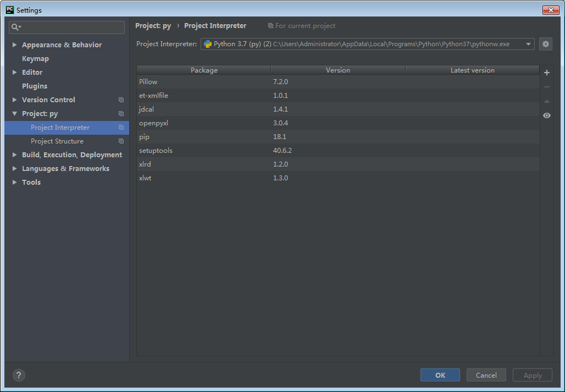The width and height of the screenshot is (565, 392).
Task: Select the setuptools package row
Action: coord(338,150)
